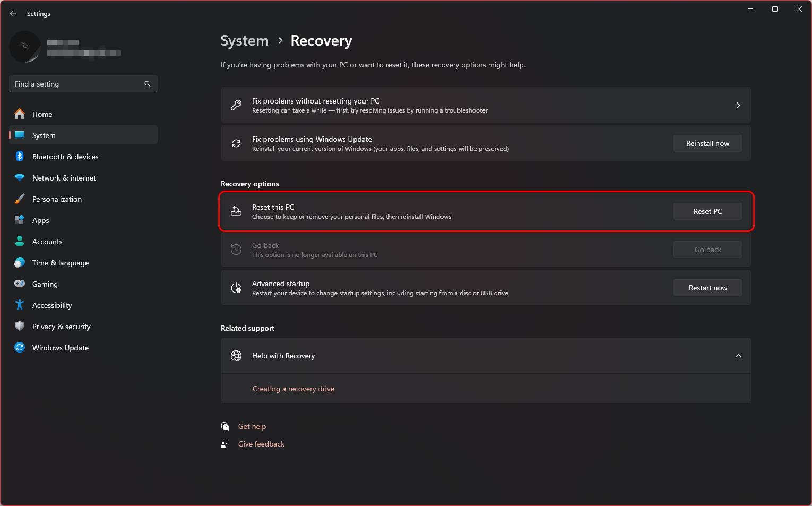Expand Fix problems without resetting chevron
The image size is (812, 506).
click(738, 105)
